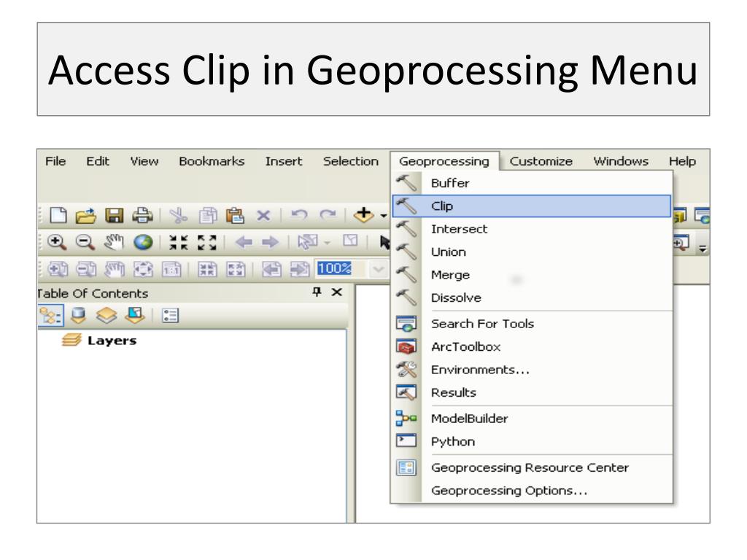The height and width of the screenshot is (560, 747).
Task: Choose Intersect from Geoprocessing menu
Action: point(532,229)
